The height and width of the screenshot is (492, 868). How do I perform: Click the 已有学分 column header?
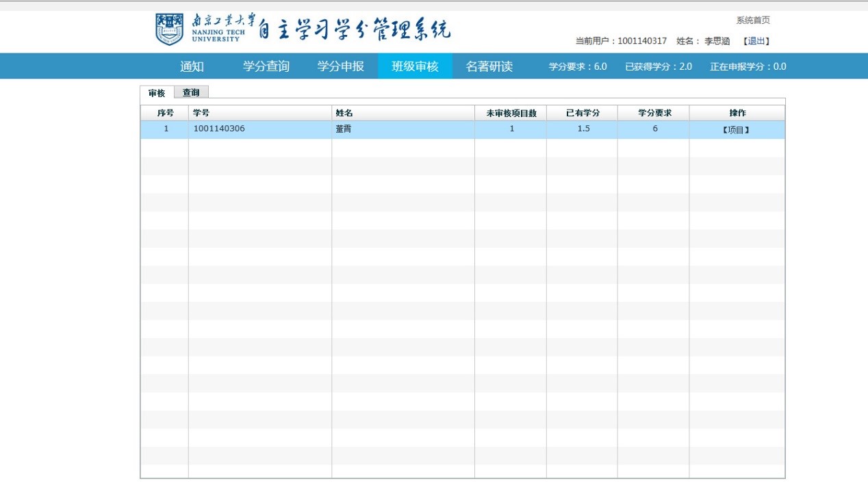click(582, 113)
